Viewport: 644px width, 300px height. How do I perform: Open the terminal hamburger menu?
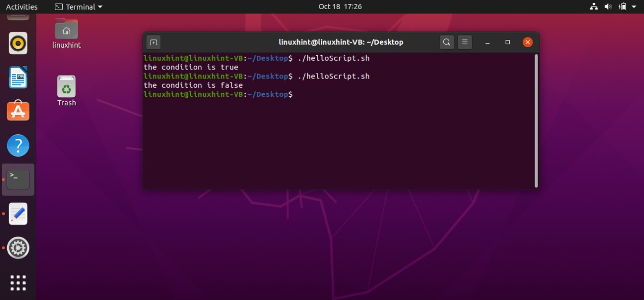pyautogui.click(x=465, y=42)
